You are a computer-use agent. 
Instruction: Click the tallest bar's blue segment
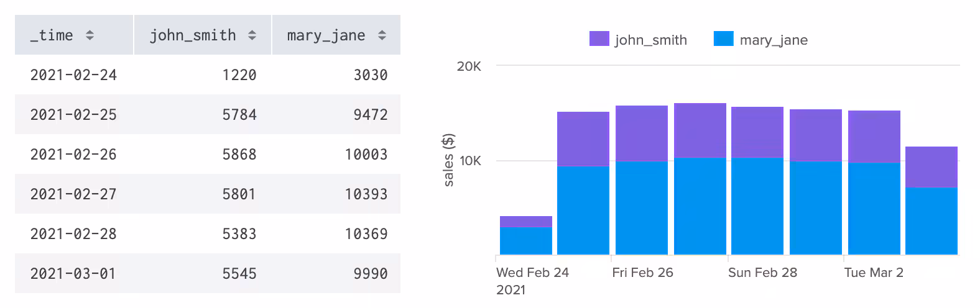[700, 206]
